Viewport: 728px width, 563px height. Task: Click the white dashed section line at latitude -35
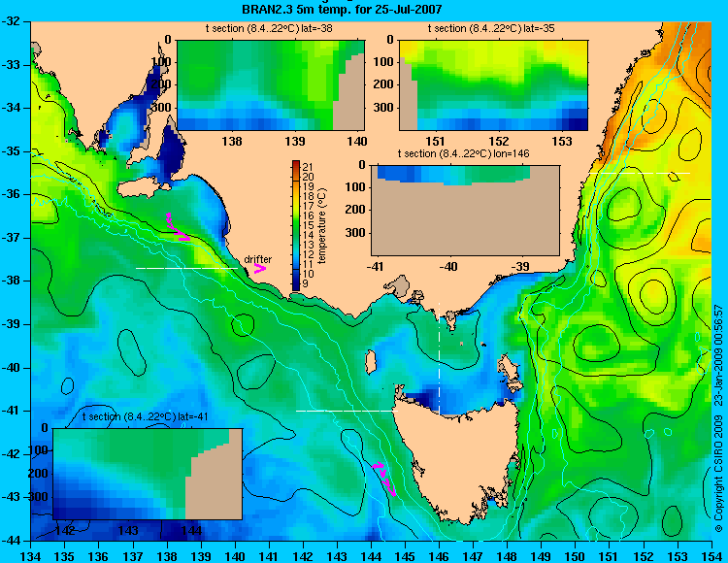640,173
